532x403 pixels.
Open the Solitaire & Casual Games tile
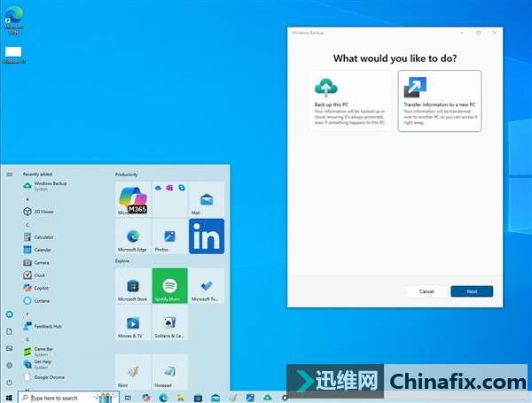click(x=169, y=322)
